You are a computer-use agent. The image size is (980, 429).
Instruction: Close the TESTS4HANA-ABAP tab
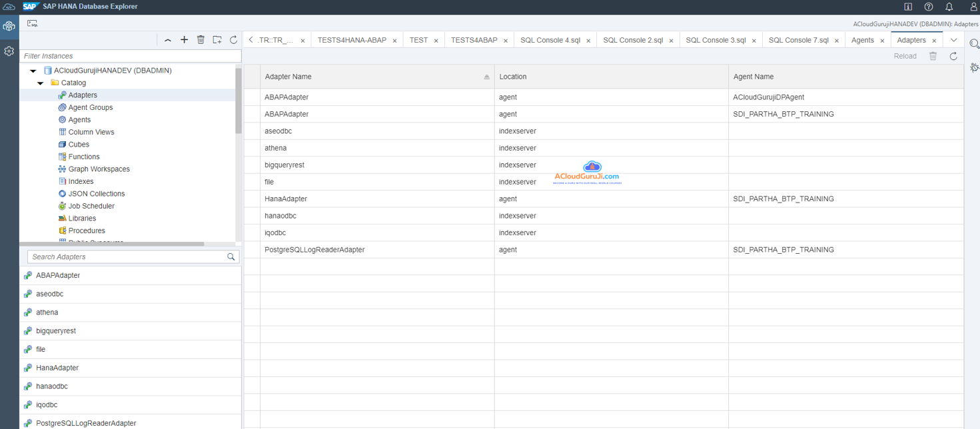[394, 41]
